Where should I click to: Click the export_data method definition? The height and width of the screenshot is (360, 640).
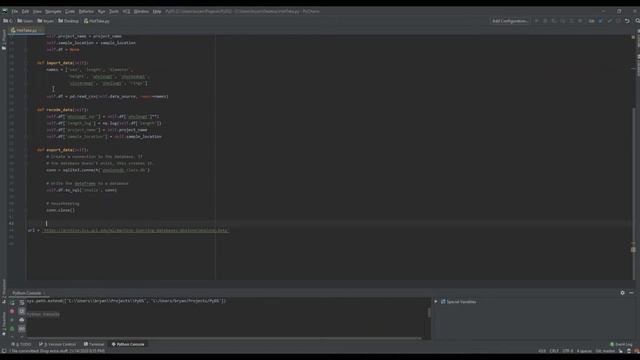click(x=62, y=150)
